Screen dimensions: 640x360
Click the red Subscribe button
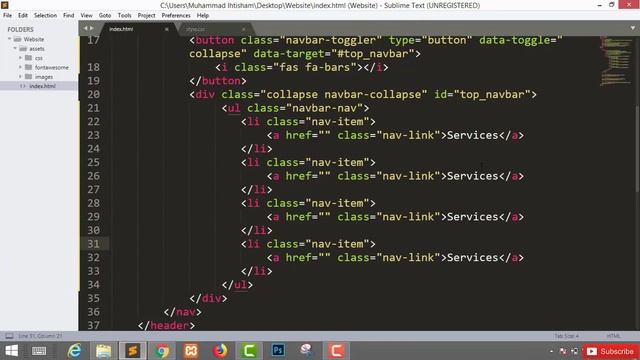click(x=611, y=351)
